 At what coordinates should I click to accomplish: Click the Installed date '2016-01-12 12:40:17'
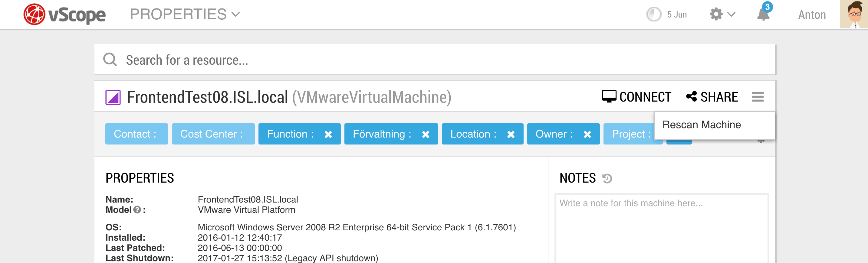tap(240, 238)
